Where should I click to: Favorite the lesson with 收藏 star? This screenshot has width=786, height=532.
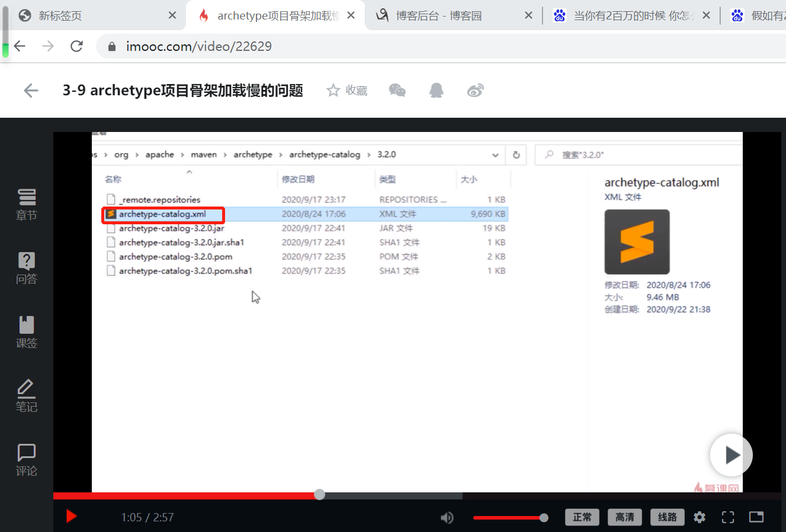pyautogui.click(x=347, y=90)
